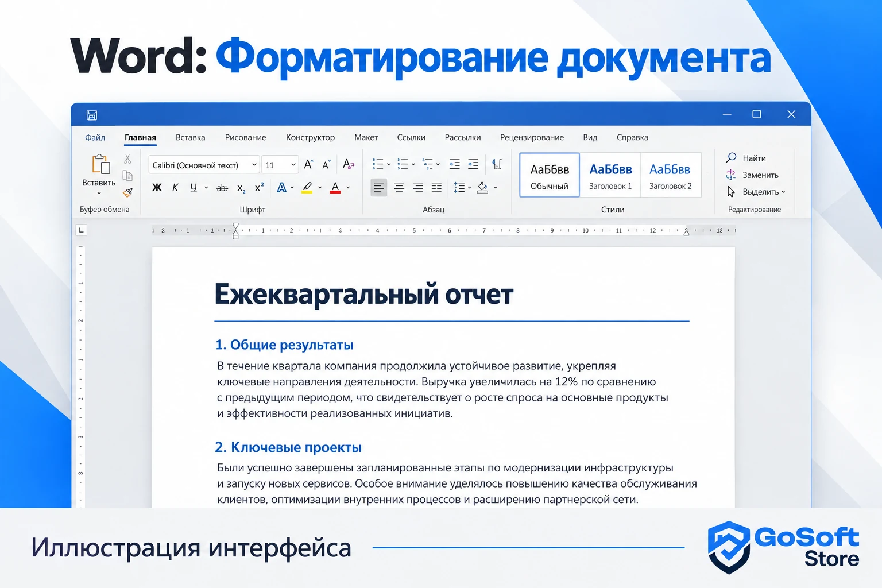882x588 pixels.
Task: Click the Cut scissors icon
Action: (127, 158)
